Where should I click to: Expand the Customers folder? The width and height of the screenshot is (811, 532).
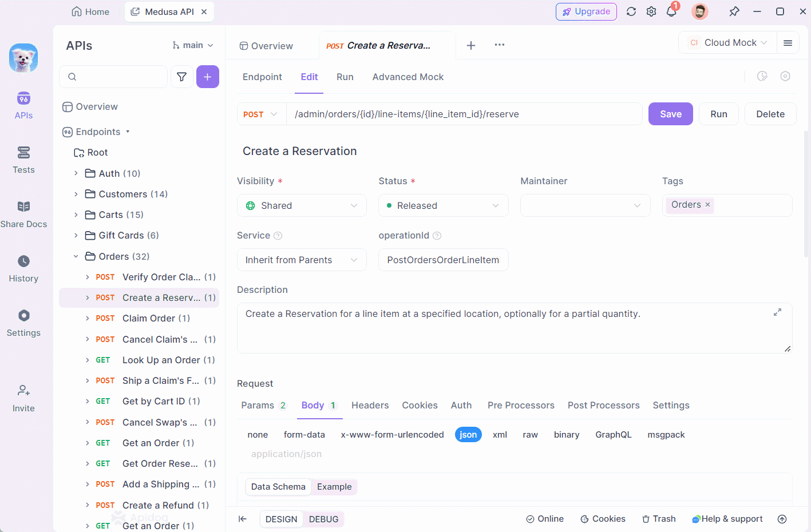(x=76, y=194)
